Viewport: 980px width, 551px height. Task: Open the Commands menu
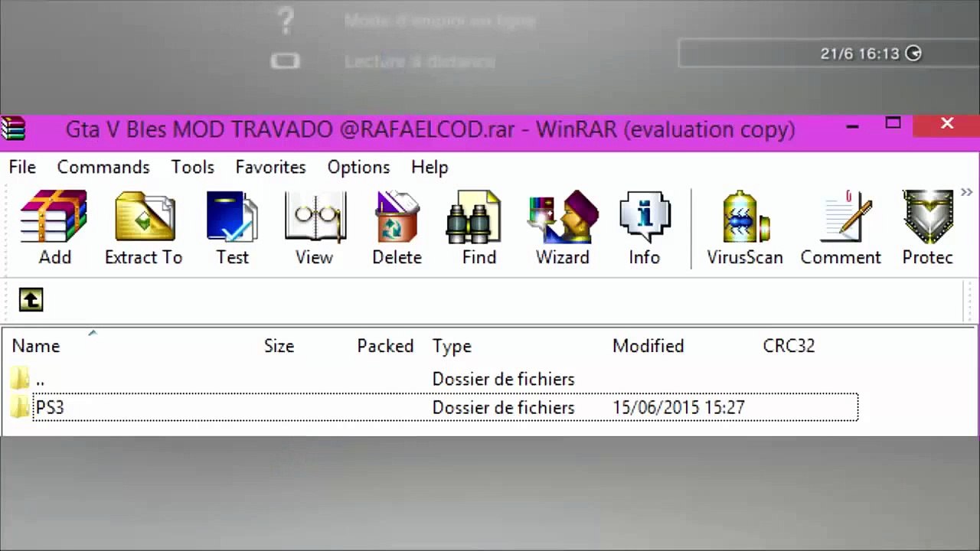pos(103,167)
